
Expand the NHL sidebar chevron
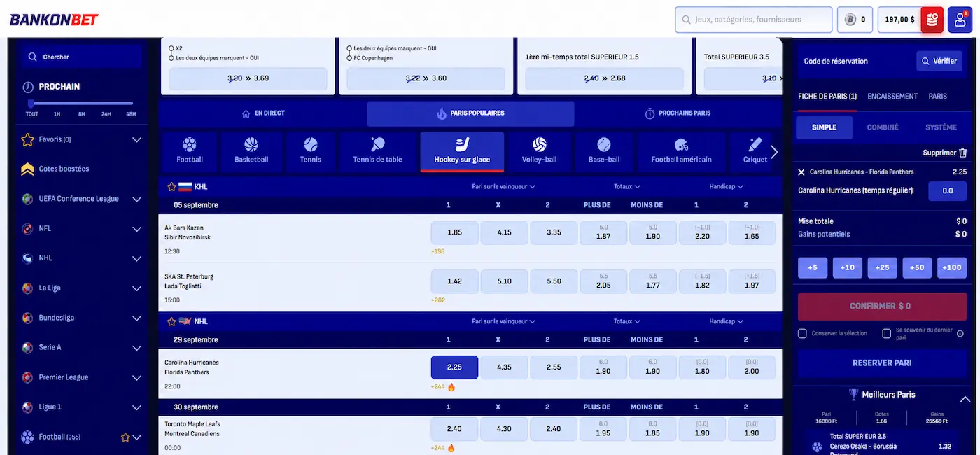tap(136, 259)
